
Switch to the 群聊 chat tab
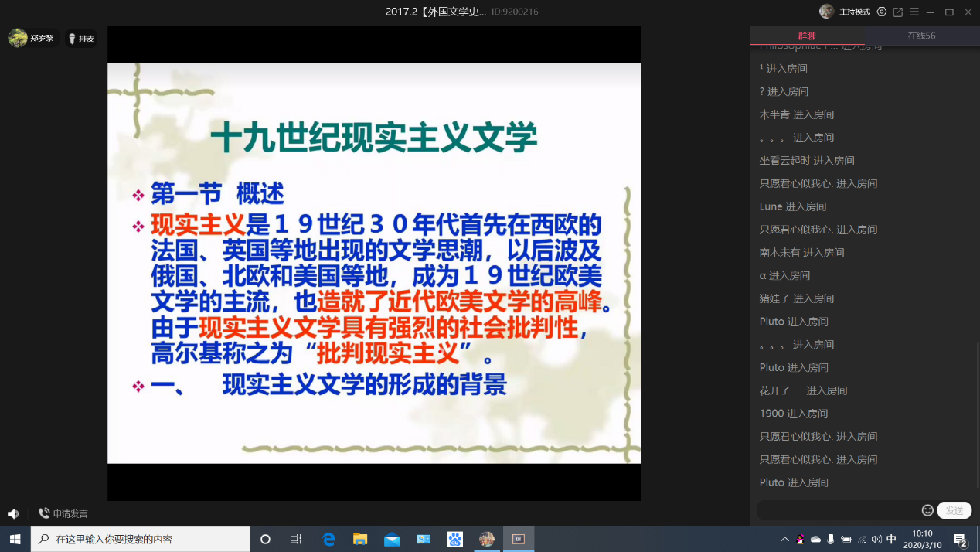point(807,36)
